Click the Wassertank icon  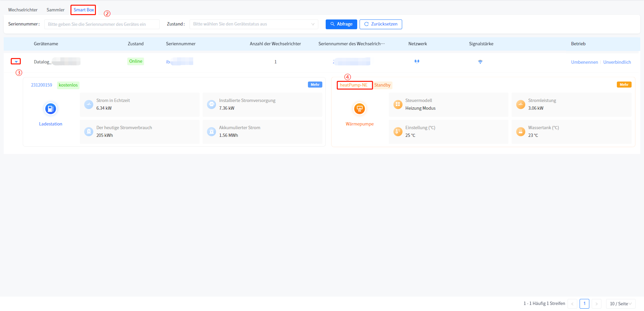[x=521, y=132]
